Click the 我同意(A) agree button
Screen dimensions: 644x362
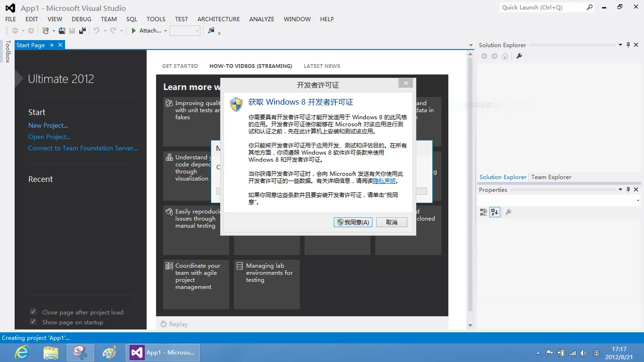coord(353,222)
